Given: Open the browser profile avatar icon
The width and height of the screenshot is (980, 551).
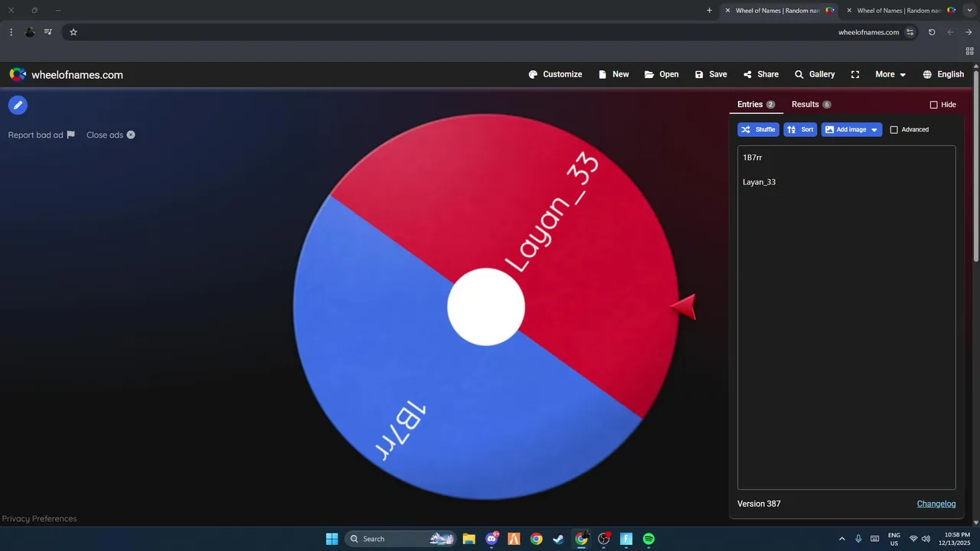Looking at the screenshot, I should (x=30, y=32).
